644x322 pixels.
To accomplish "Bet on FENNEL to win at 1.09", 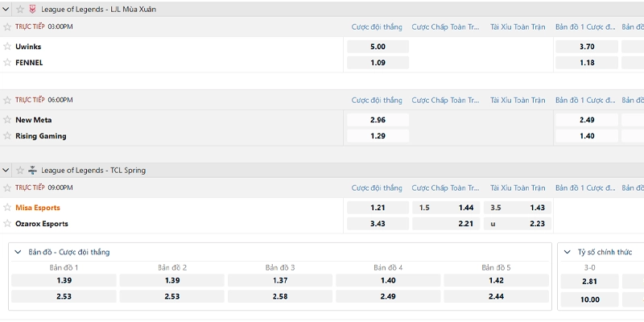I will [x=378, y=63].
